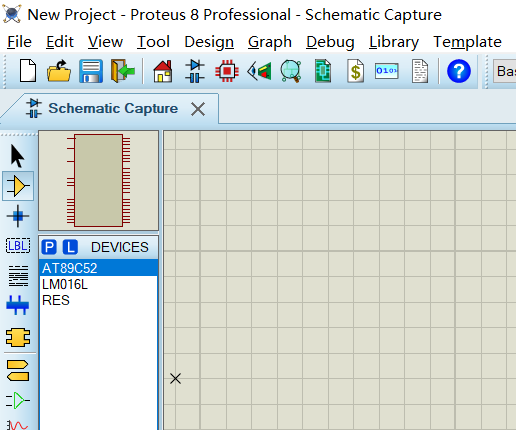The height and width of the screenshot is (430, 516).
Task: Click the component preview thumbnail
Action: point(98,180)
